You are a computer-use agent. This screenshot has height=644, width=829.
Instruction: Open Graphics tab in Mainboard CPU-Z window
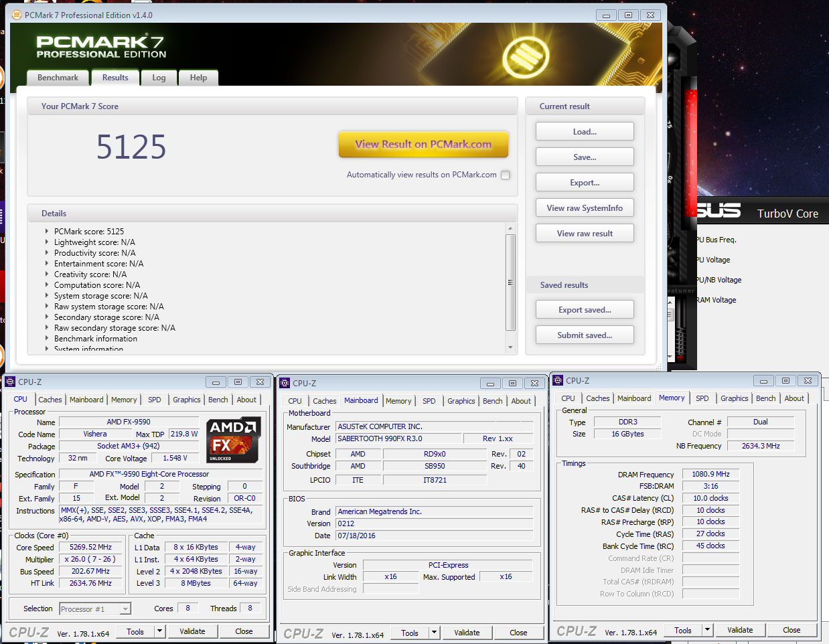coord(461,401)
